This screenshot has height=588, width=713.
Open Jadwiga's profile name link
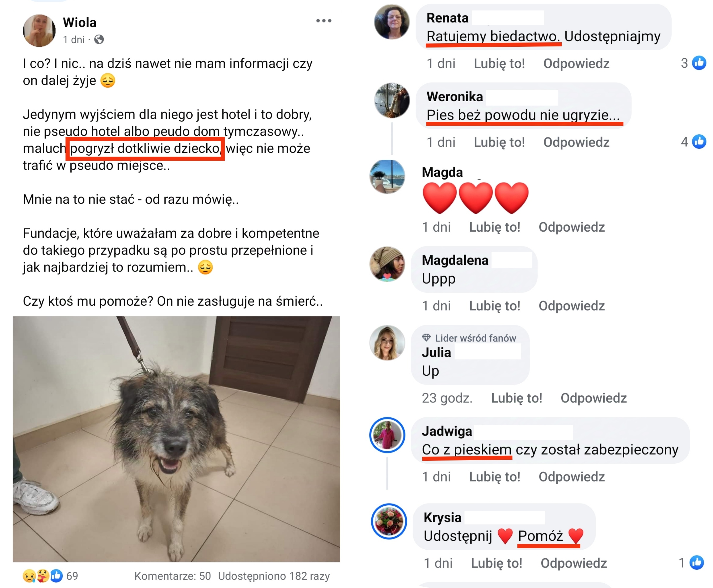tap(446, 431)
